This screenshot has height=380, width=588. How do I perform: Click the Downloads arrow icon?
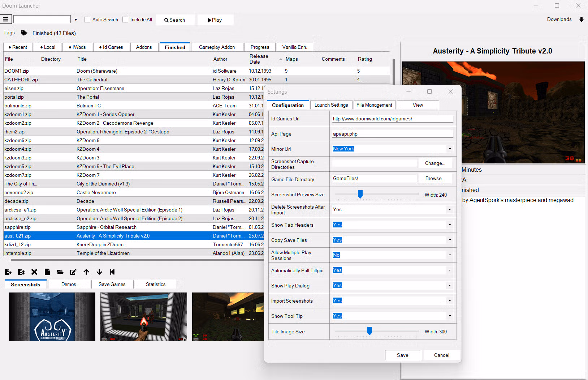(x=581, y=20)
